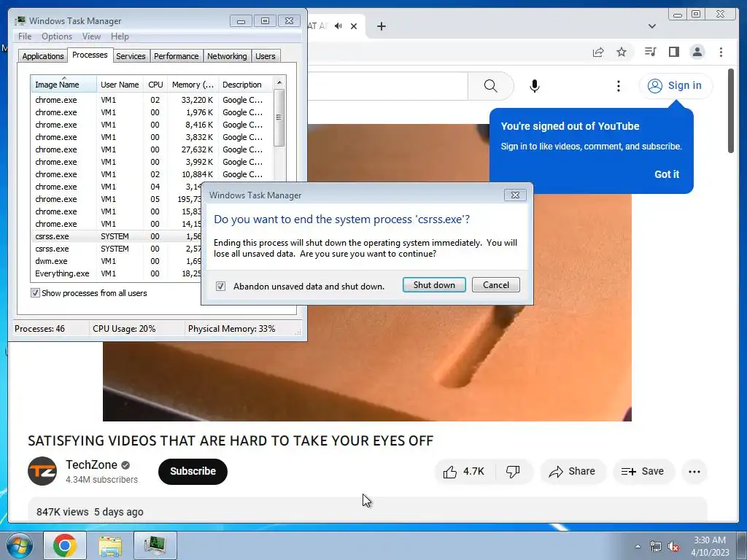Click Chrome's share page icon
The image size is (747, 560).
(x=598, y=52)
